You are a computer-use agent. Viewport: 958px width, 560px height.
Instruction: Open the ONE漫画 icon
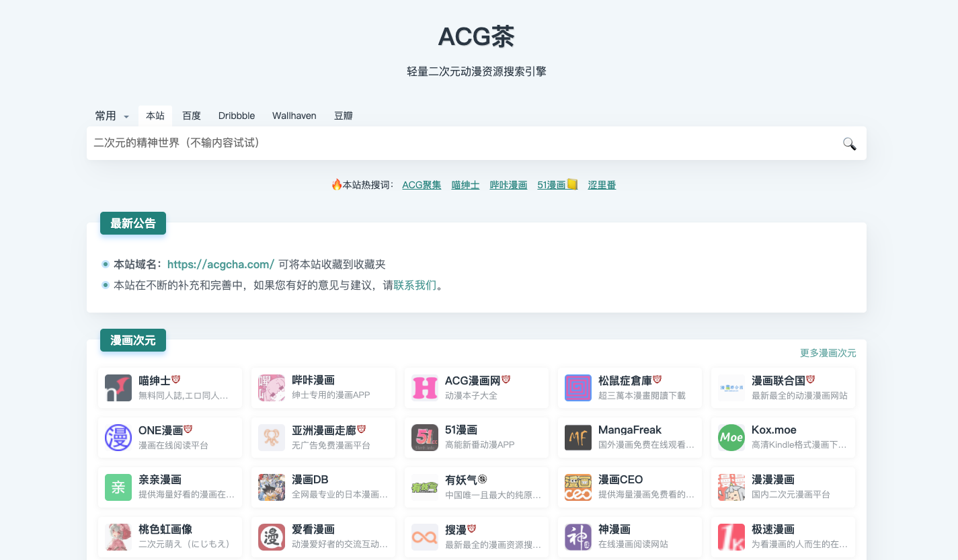[x=118, y=438]
